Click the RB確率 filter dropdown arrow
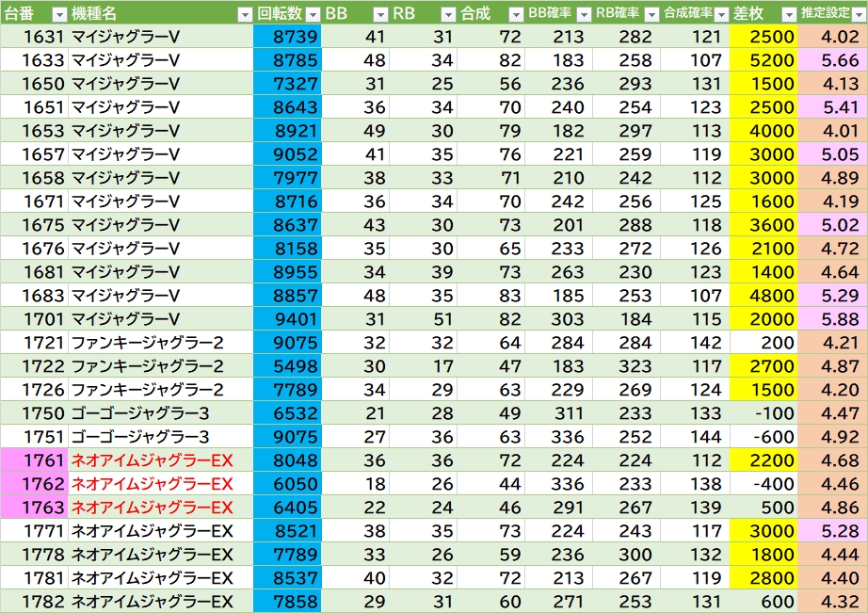Image resolution: width=868 pixels, height=613 pixels. tap(651, 14)
